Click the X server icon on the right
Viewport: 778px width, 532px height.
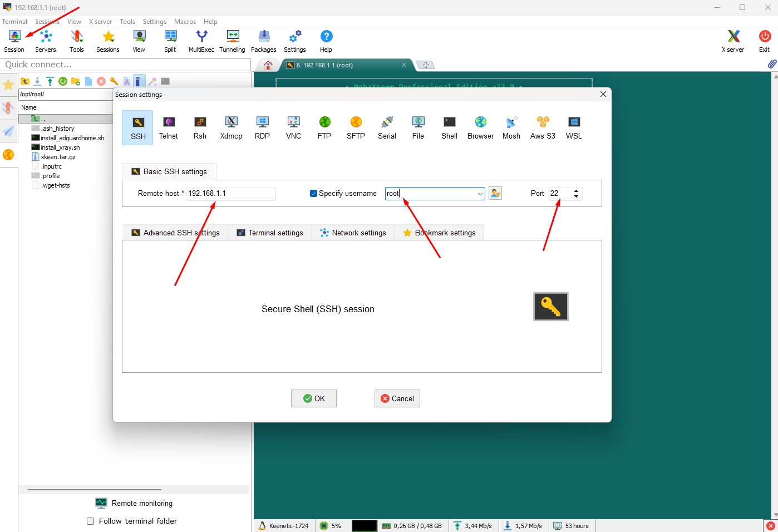pyautogui.click(x=732, y=39)
